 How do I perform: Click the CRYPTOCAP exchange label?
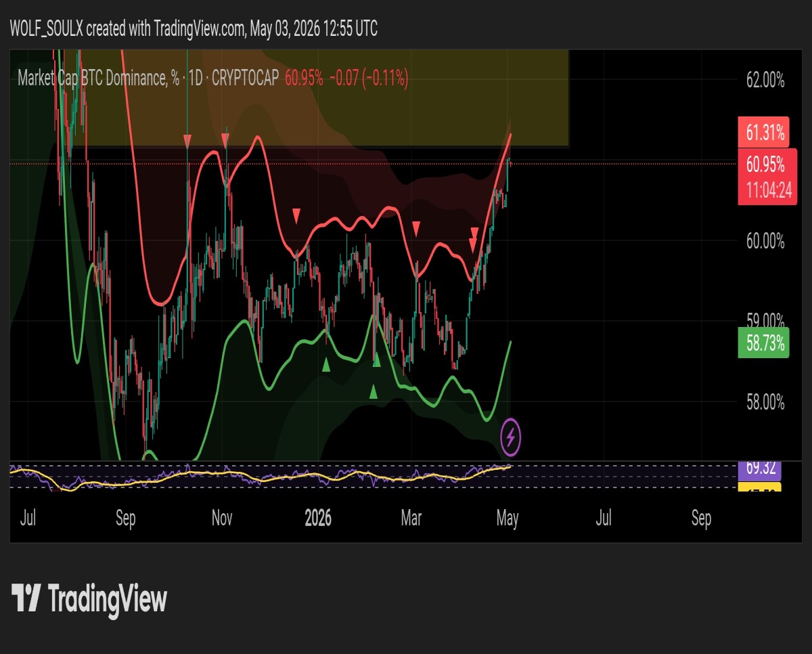pyautogui.click(x=246, y=79)
